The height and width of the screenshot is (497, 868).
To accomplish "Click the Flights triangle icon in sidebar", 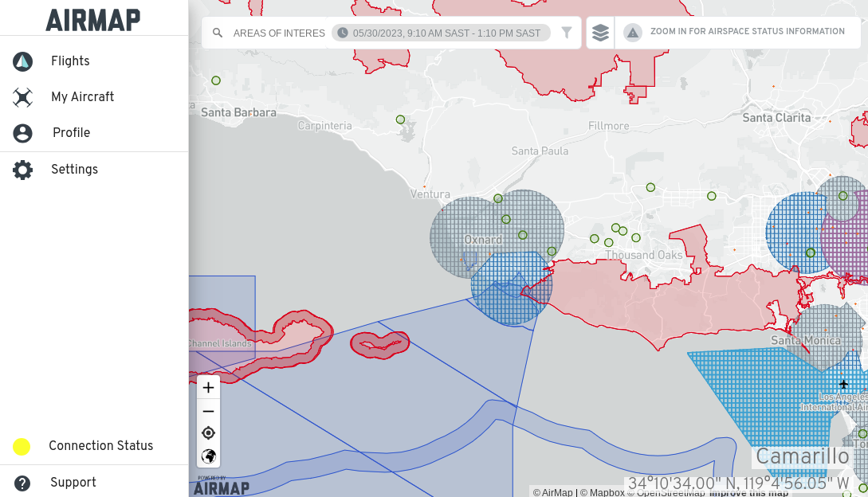I will pos(22,61).
